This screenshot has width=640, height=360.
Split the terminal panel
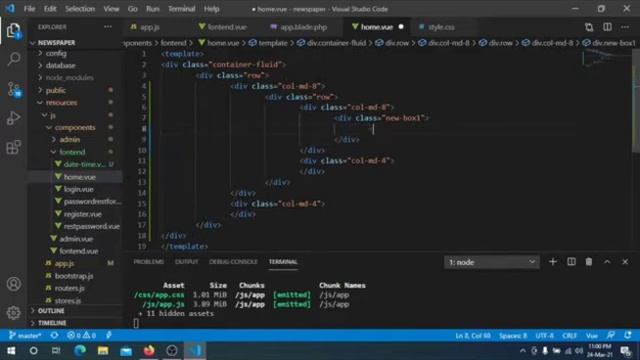[571, 262]
